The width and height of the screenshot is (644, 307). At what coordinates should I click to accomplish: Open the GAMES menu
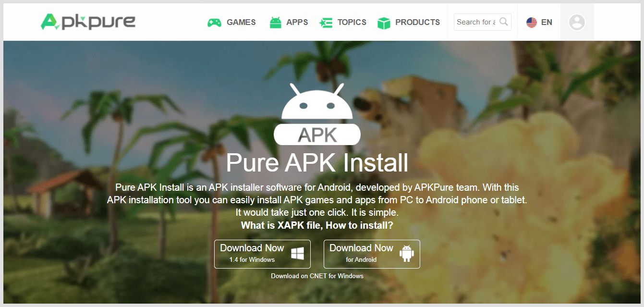click(x=241, y=22)
